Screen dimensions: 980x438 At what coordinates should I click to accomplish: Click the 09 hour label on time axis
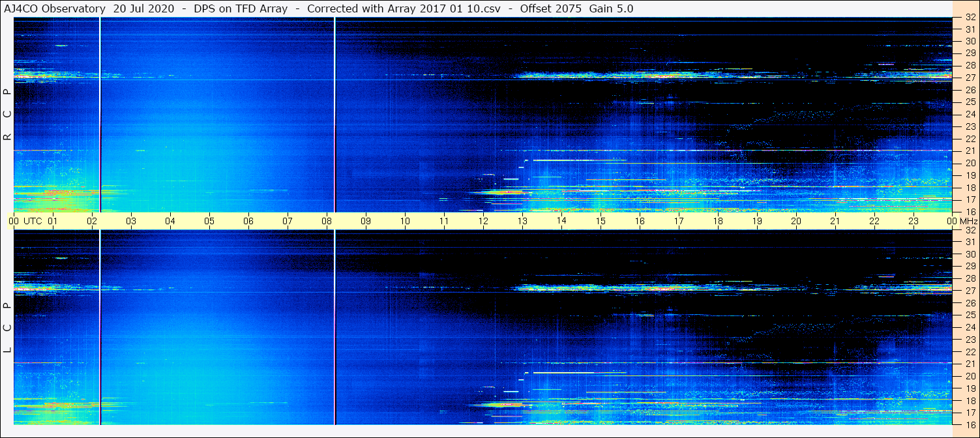[366, 221]
